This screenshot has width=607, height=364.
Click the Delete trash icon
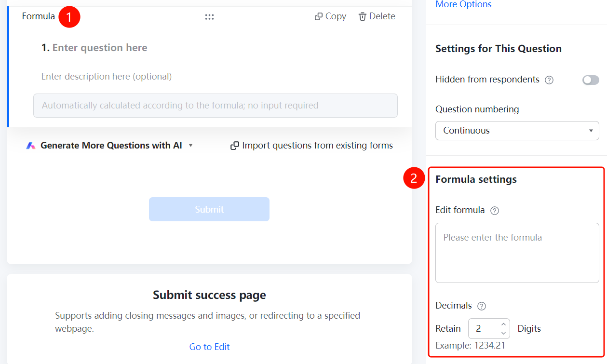(x=363, y=16)
